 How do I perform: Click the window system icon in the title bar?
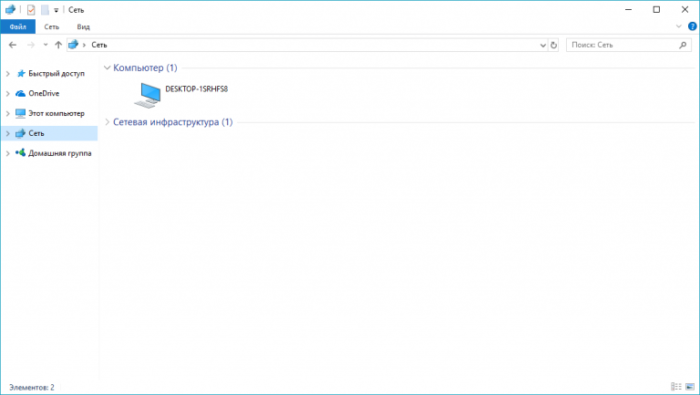click(x=10, y=9)
